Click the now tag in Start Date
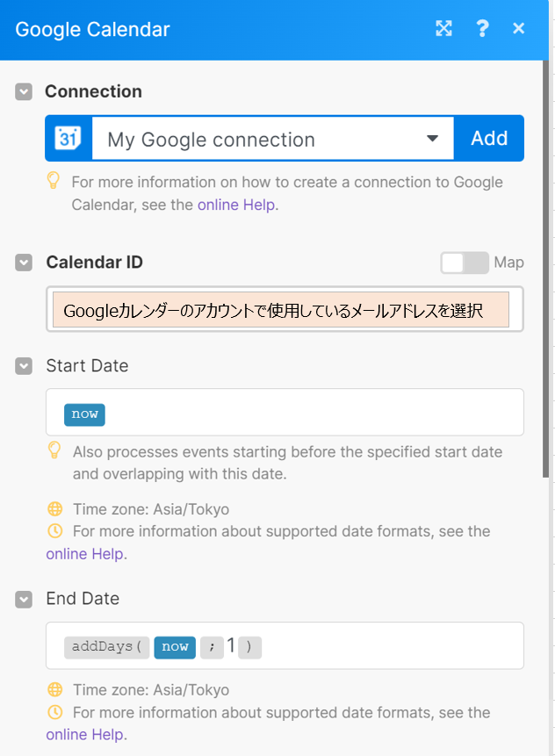This screenshot has width=555, height=756. click(x=84, y=414)
